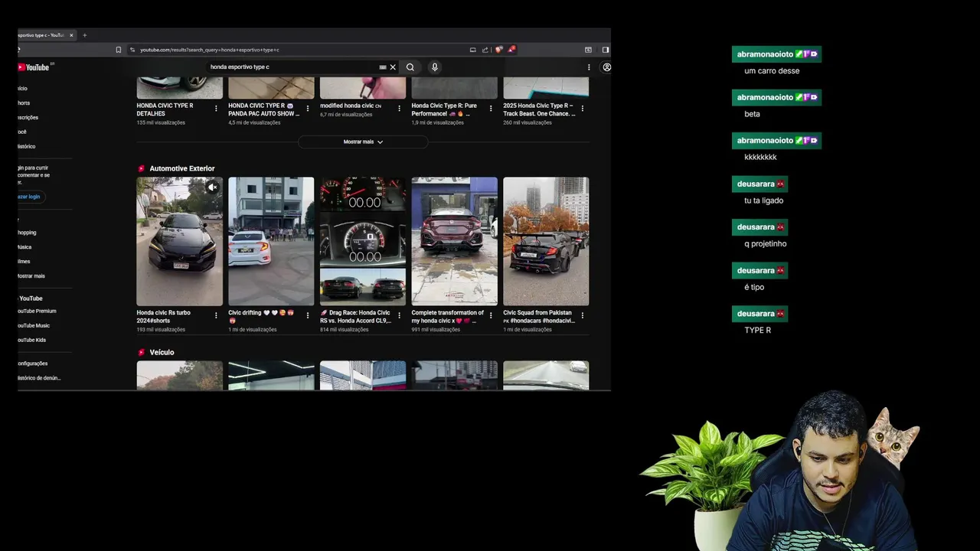Open YouTube settings three-dot menu
The width and height of the screenshot is (980, 551).
coord(589,67)
